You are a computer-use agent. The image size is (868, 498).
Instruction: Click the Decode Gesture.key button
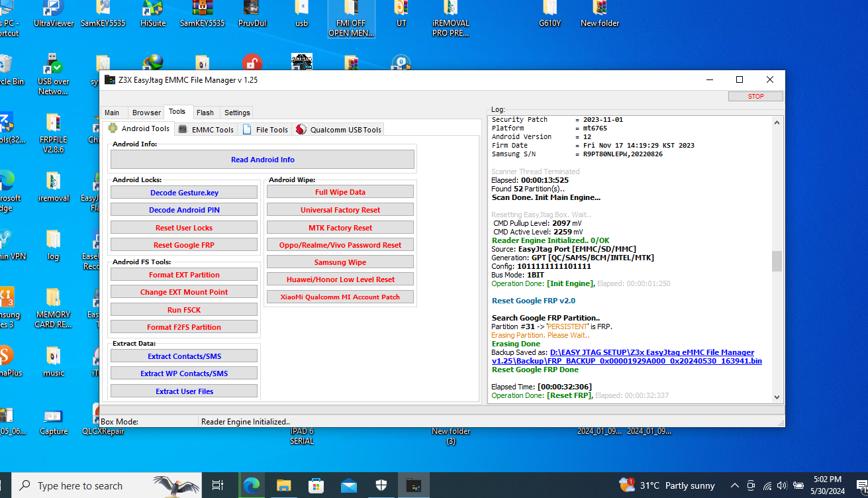pyautogui.click(x=184, y=193)
